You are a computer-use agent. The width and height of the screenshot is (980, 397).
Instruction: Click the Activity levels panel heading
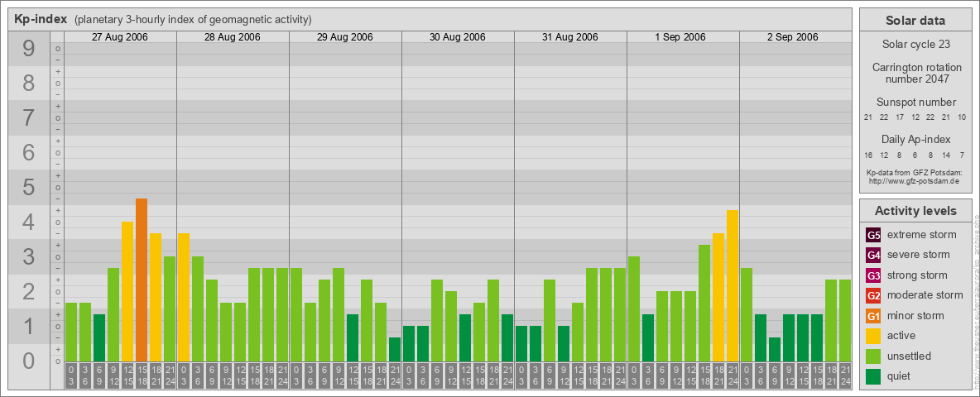(915, 211)
